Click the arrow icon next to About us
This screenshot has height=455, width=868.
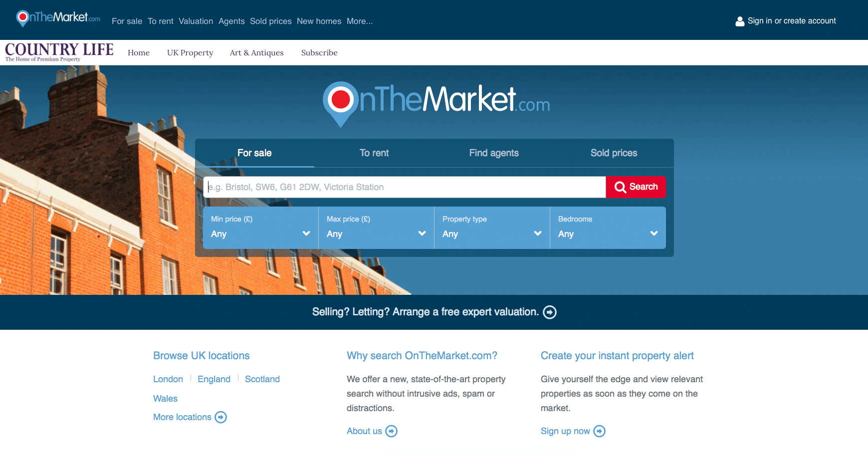point(392,431)
